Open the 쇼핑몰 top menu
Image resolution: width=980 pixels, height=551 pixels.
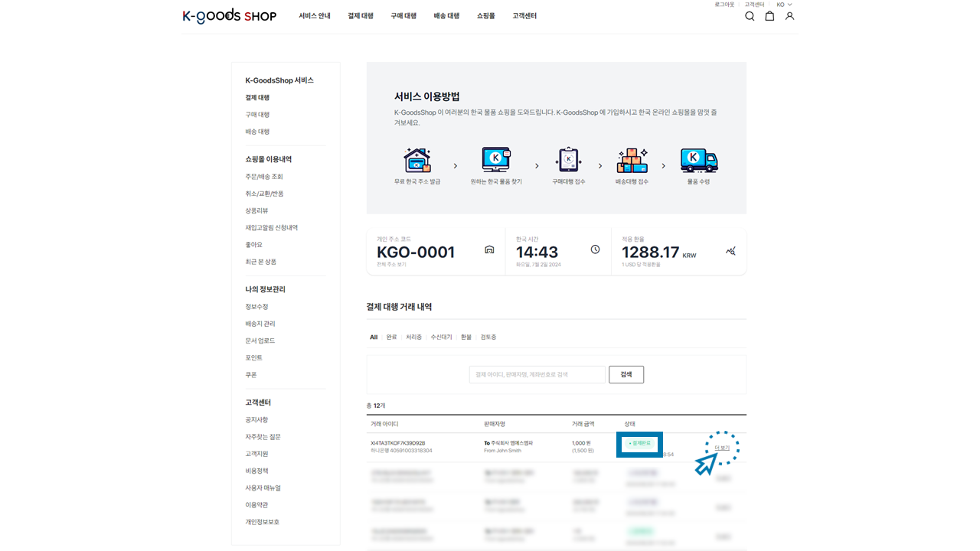click(486, 16)
